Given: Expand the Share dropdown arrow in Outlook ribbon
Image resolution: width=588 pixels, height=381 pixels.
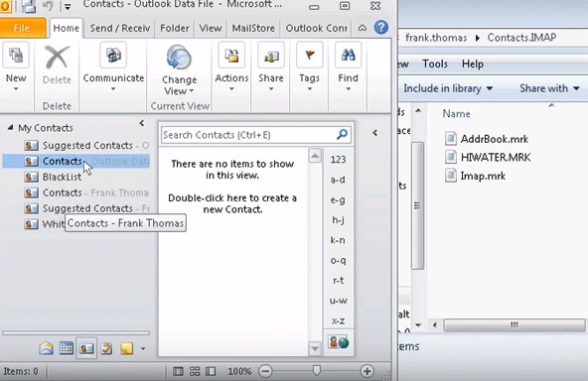Looking at the screenshot, I should pyautogui.click(x=271, y=89).
